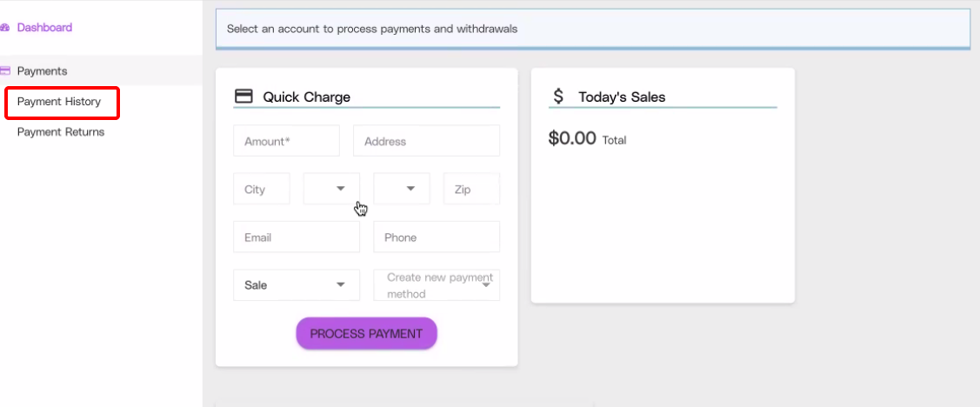Expand the Create new payment method dropdown

tap(436, 285)
